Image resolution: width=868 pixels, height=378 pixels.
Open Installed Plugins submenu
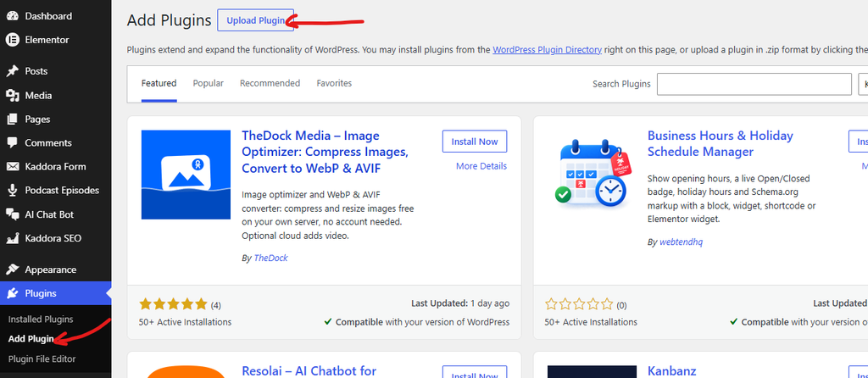click(41, 320)
